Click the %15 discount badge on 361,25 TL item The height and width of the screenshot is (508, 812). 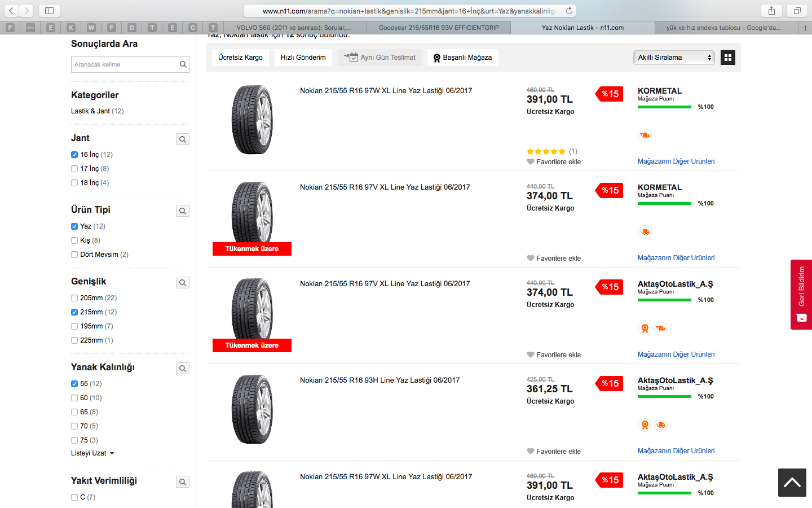609,384
